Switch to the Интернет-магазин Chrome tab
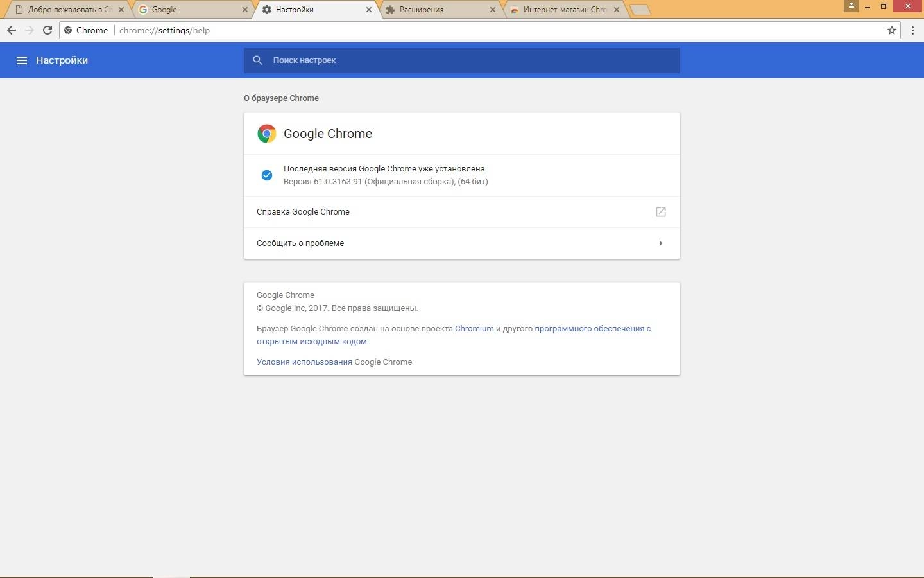This screenshot has height=578, width=924. [x=563, y=10]
